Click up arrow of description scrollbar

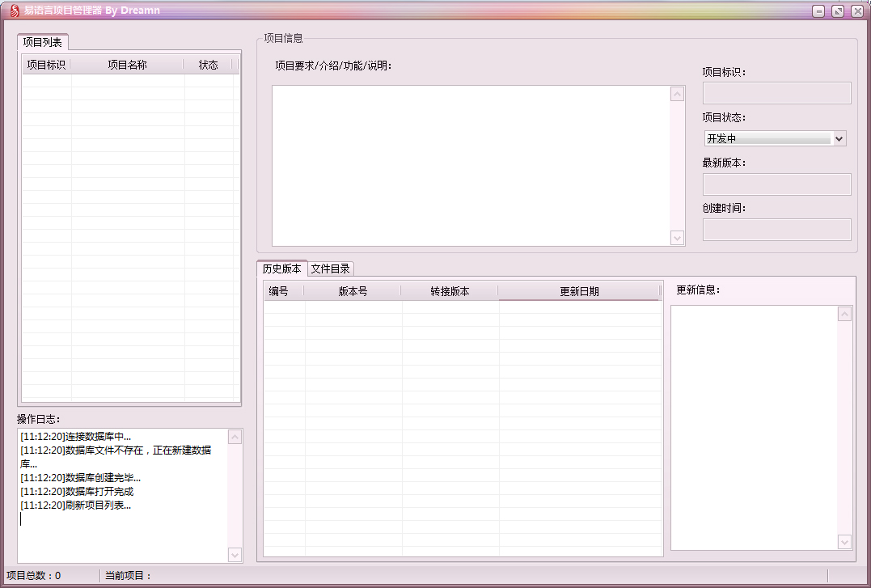[677, 95]
